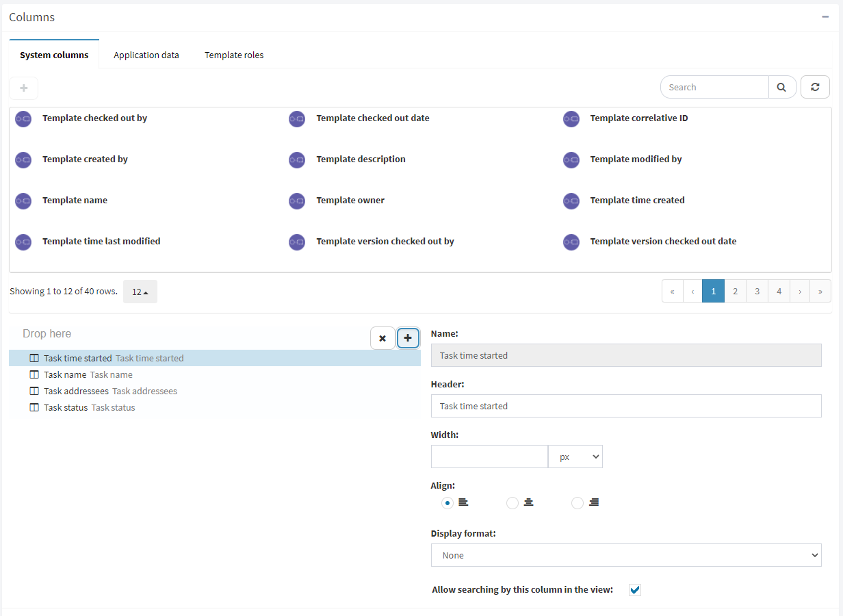Collapse the Columns panel with the minus icon
The image size is (843, 616).
[825, 17]
